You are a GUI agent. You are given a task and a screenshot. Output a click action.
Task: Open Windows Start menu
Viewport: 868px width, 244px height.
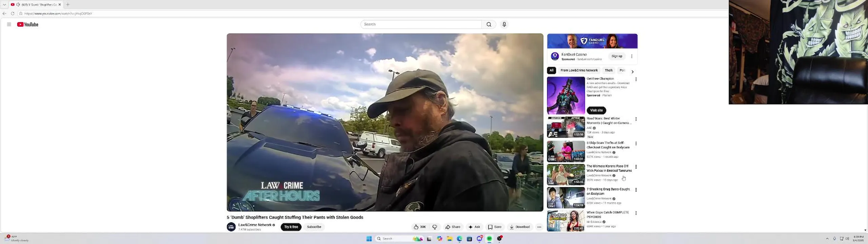(x=369, y=239)
